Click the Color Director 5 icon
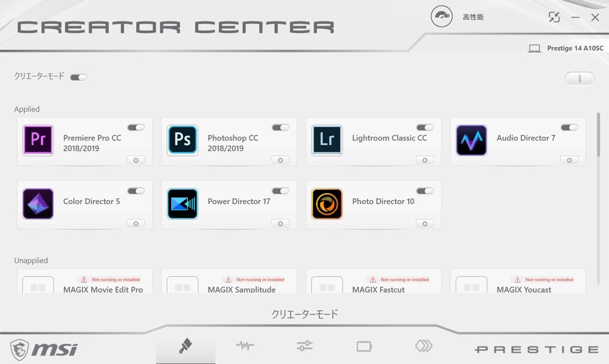The image size is (609, 364). 38,203
